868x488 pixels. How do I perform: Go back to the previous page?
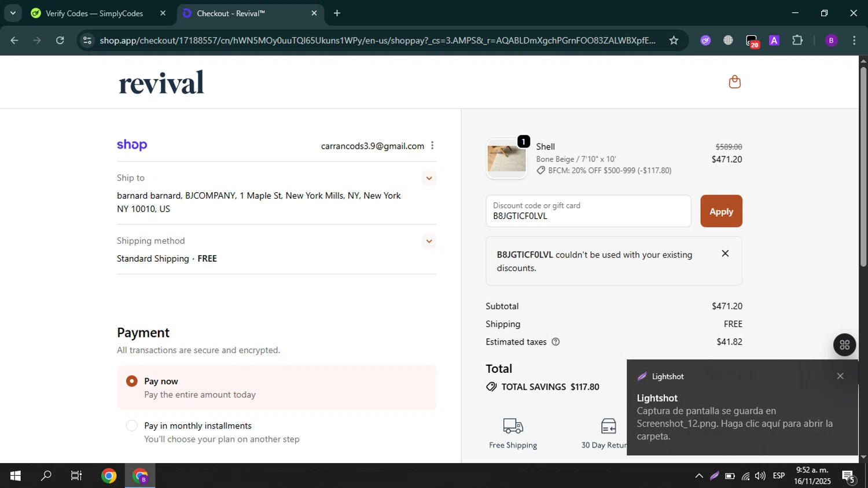point(14,41)
